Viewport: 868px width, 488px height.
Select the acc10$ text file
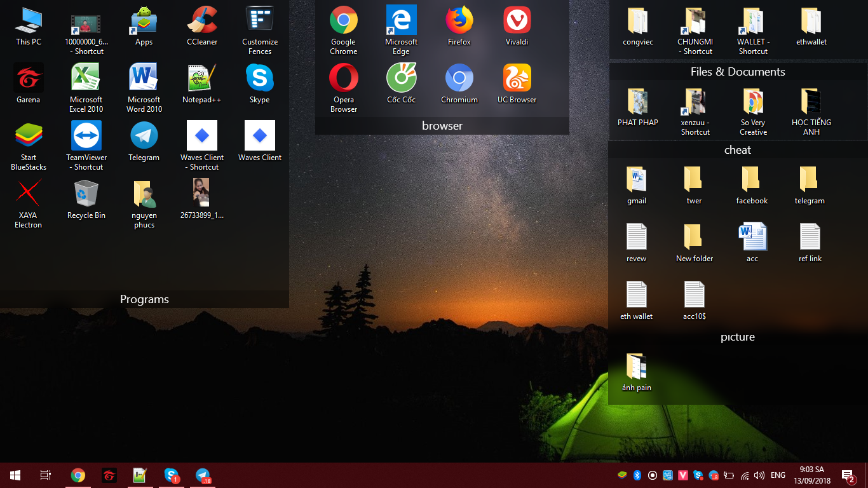point(694,301)
